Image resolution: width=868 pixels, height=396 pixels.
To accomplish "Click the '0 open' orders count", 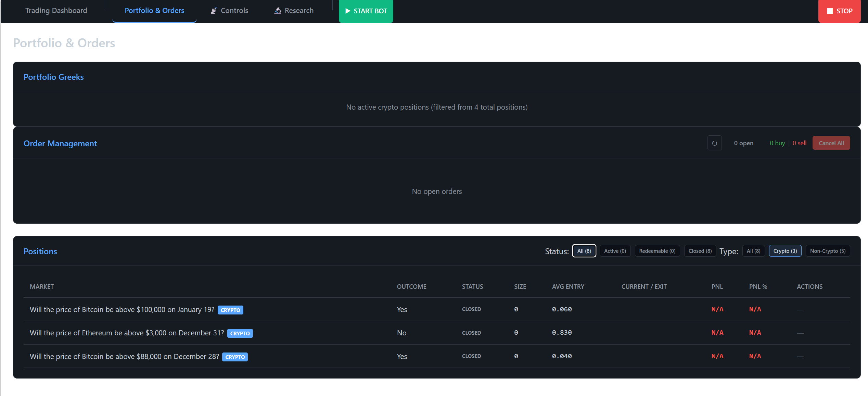I will coord(743,143).
